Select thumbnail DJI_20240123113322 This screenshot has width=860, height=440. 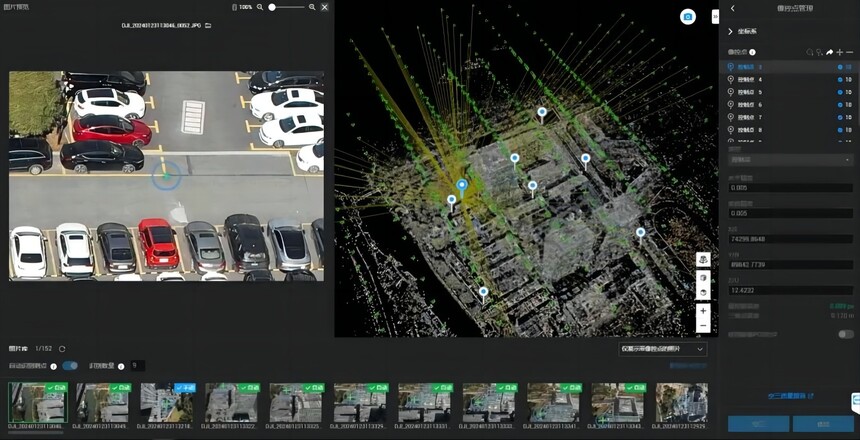233,402
